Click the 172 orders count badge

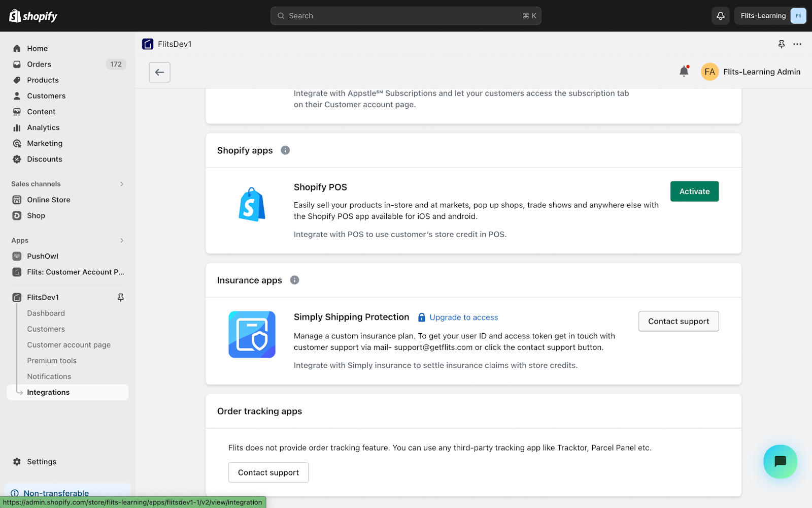[x=116, y=64]
